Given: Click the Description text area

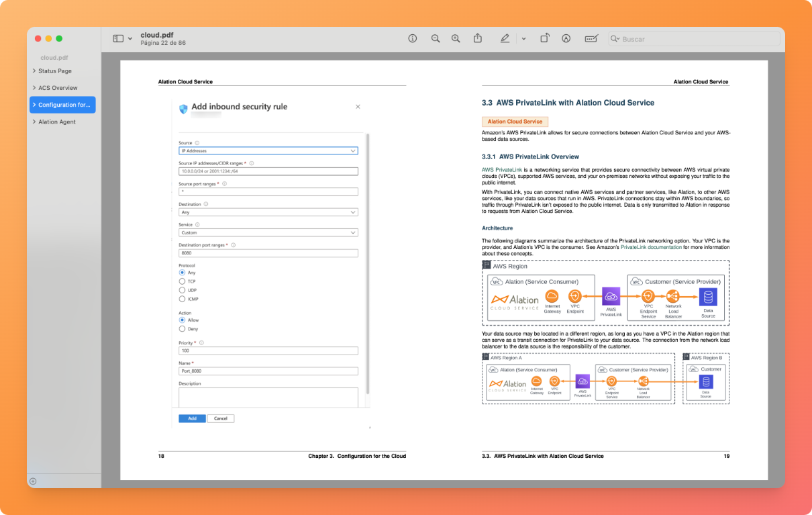Looking at the screenshot, I should click(x=268, y=397).
